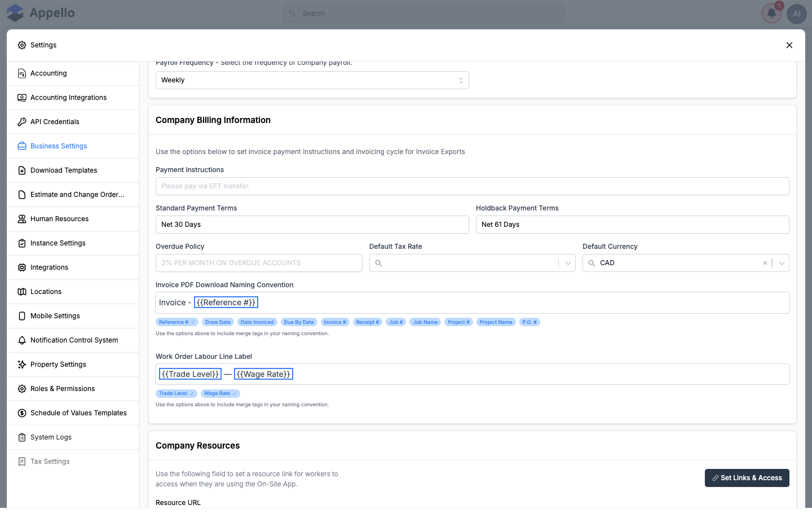Click the Holdback Payment Terms field
812x518 pixels.
pyautogui.click(x=632, y=225)
